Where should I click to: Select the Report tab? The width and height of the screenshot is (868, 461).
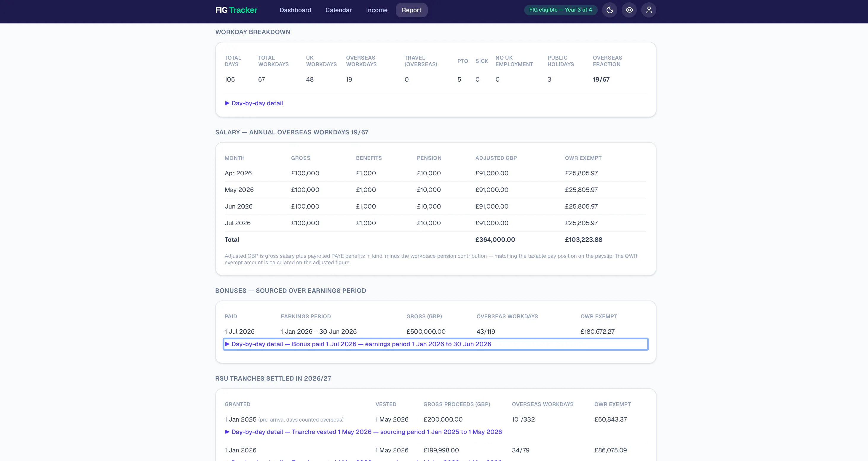411,10
